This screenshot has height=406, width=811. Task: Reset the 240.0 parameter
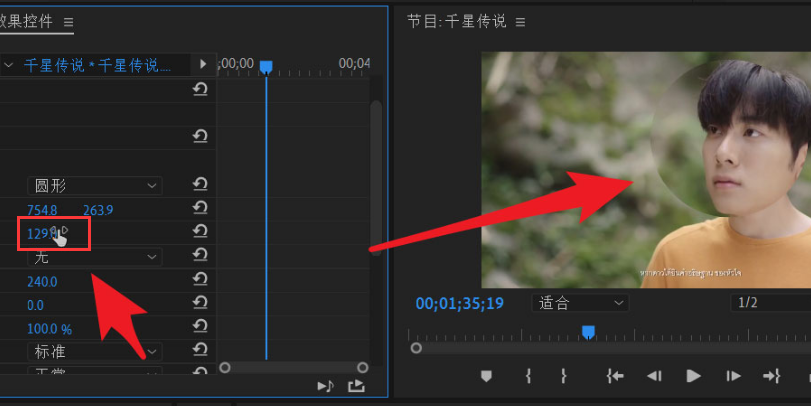(200, 279)
